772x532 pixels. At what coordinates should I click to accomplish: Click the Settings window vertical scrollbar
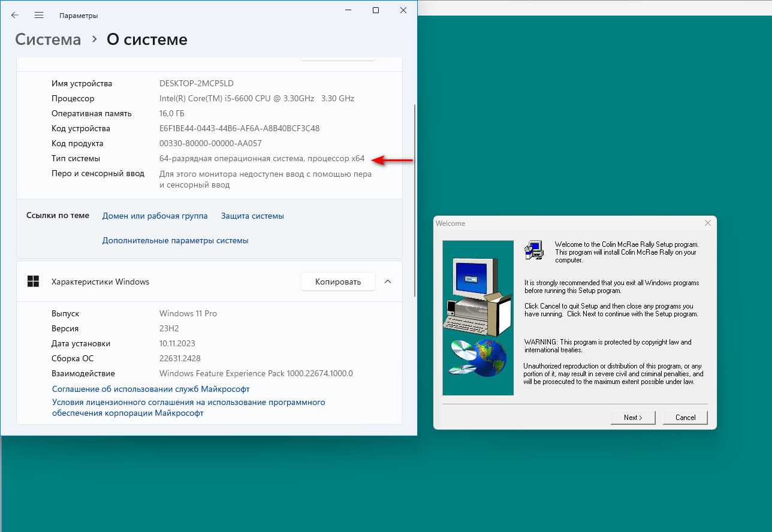[415, 201]
